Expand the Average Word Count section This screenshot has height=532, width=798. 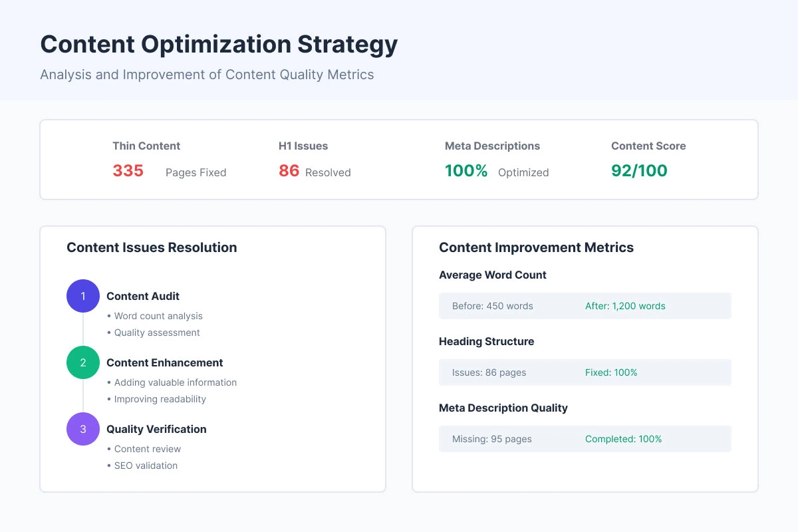tap(493, 275)
